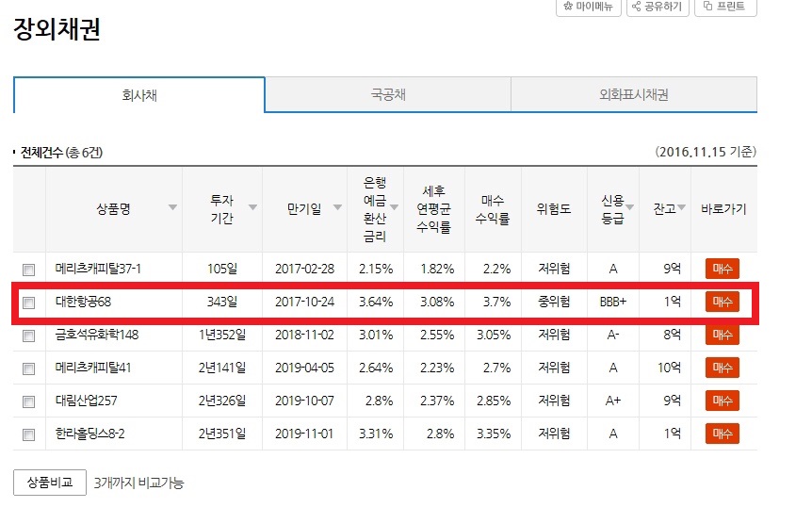Click the 공유하기 share button
Image resolution: width=812 pixels, height=524 pixels.
[x=658, y=7]
